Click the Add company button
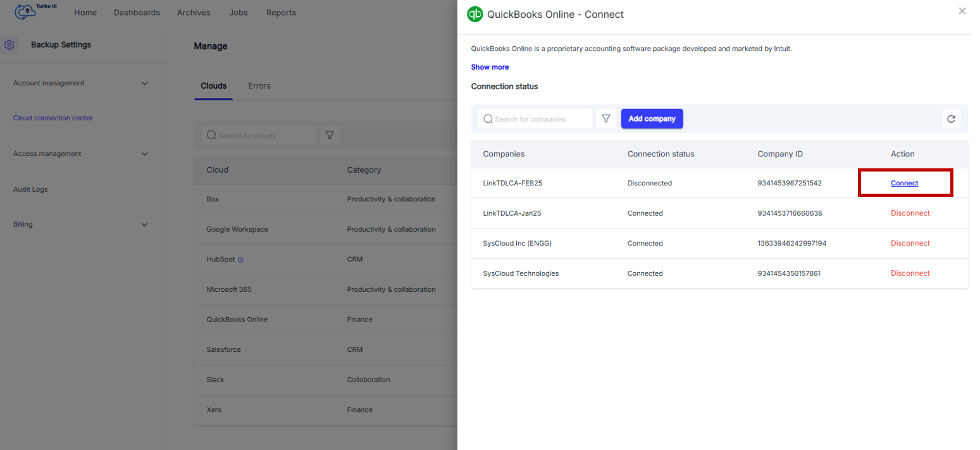The height and width of the screenshot is (450, 980). point(652,118)
